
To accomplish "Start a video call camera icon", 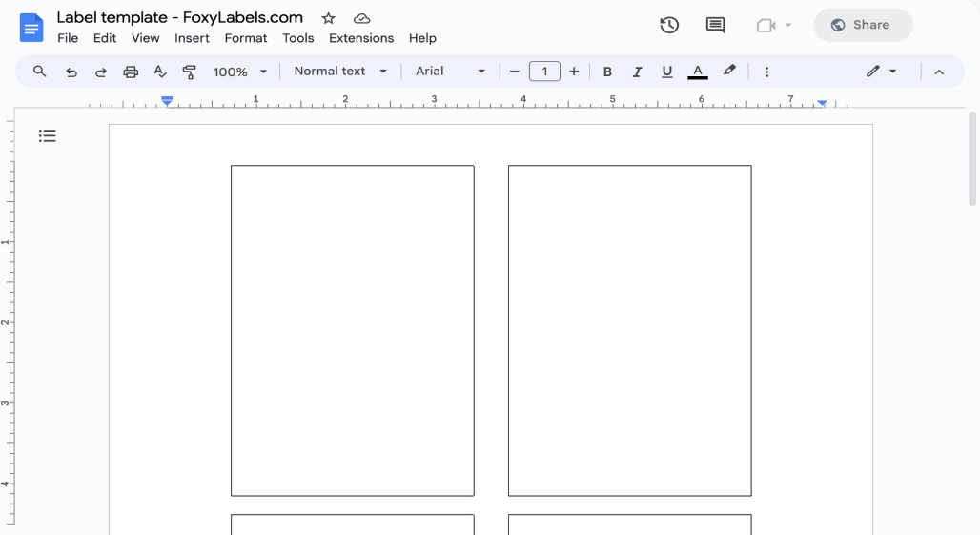I will coord(766,25).
